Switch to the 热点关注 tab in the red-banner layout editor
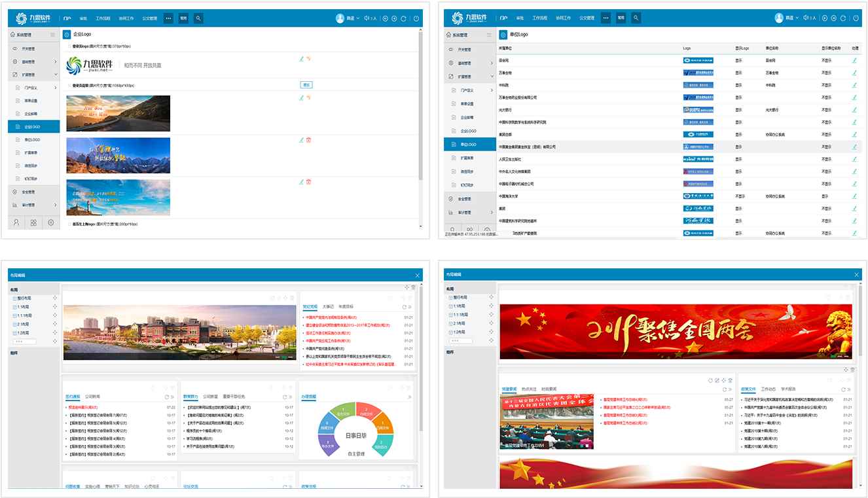This screenshot has width=868, height=498. coord(529,389)
